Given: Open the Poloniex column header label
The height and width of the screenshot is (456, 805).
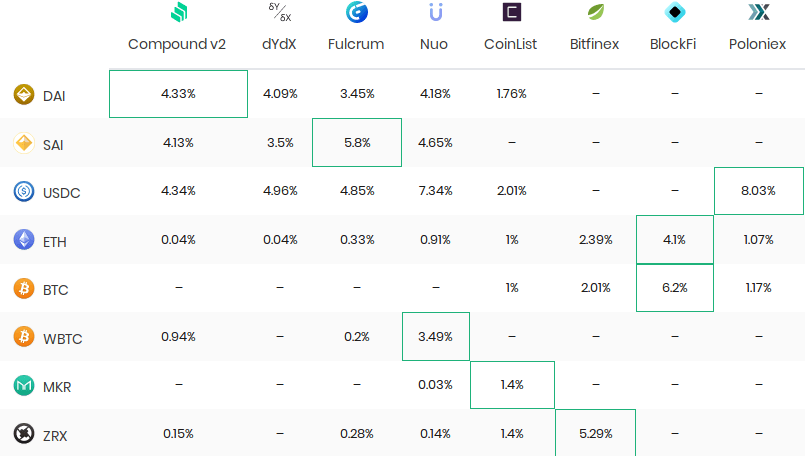Looking at the screenshot, I should [x=758, y=45].
